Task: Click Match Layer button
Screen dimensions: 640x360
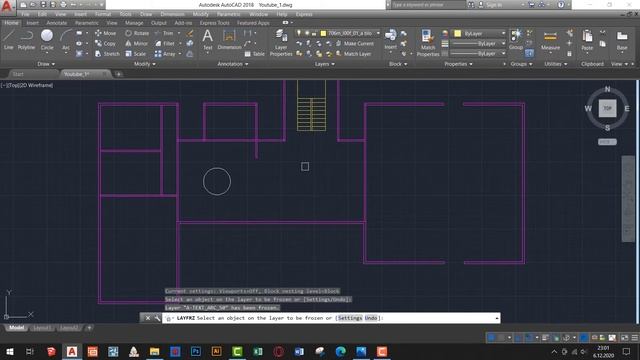Action: (353, 53)
